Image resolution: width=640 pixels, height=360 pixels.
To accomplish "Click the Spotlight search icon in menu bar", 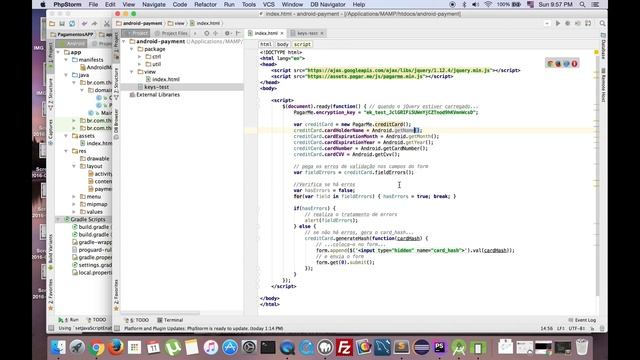I will tap(582, 4).
